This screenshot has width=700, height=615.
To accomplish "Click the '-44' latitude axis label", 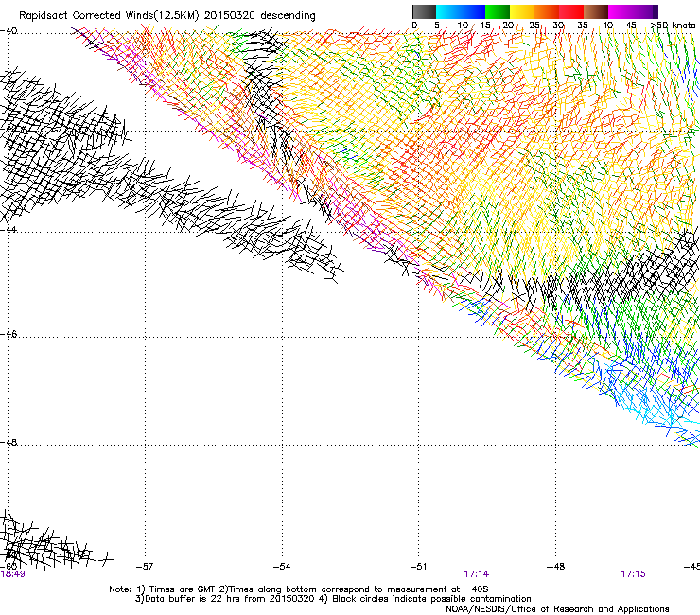I will click(x=9, y=230).
